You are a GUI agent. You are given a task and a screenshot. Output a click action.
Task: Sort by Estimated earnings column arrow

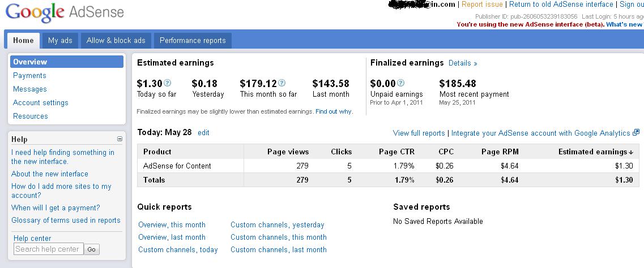pyautogui.click(x=631, y=152)
